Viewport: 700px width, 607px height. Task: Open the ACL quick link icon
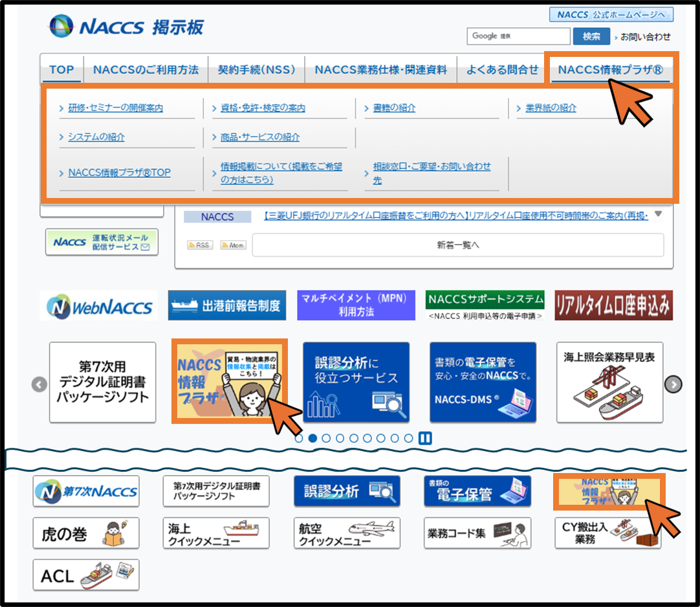pyautogui.click(x=86, y=575)
